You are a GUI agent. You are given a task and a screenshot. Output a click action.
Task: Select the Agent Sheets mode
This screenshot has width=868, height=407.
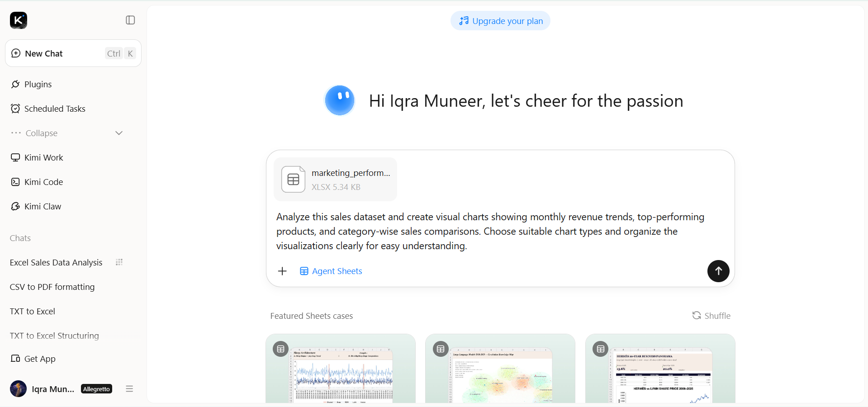331,271
